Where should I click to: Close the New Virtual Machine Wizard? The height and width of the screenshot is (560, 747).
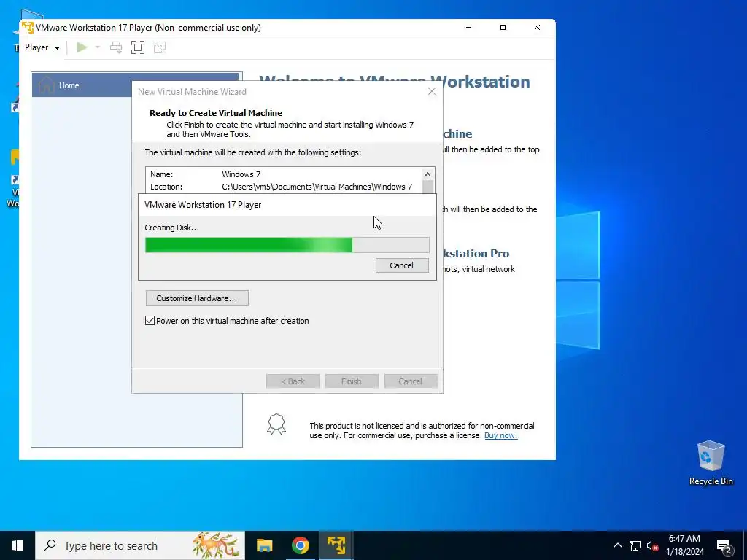(x=432, y=91)
